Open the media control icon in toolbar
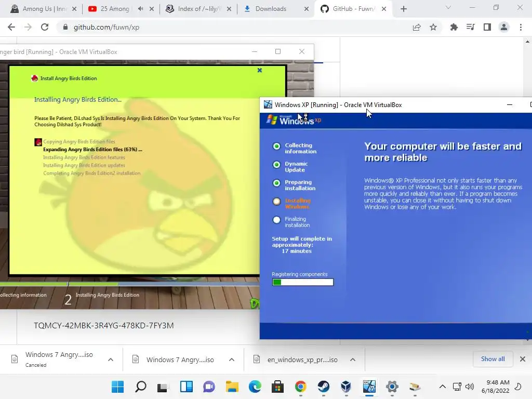 [470, 27]
